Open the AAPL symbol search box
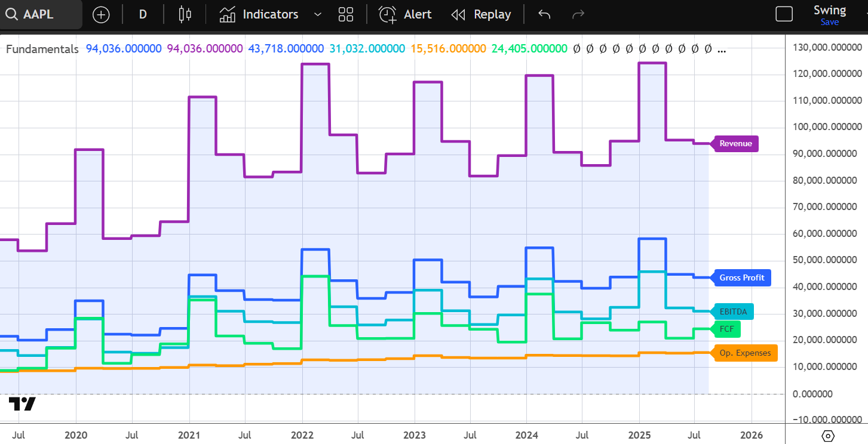The height and width of the screenshot is (444, 868). pos(41,14)
